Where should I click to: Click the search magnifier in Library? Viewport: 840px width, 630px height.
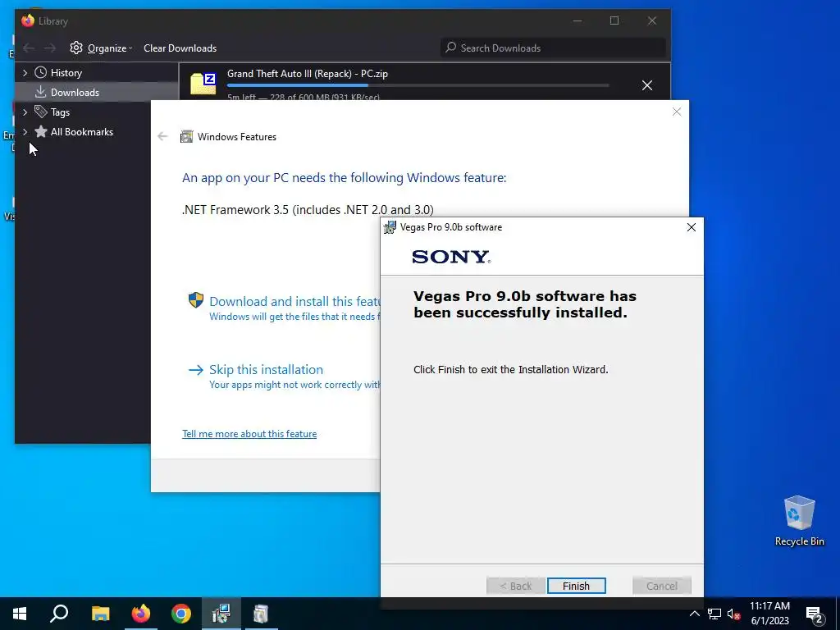451,48
